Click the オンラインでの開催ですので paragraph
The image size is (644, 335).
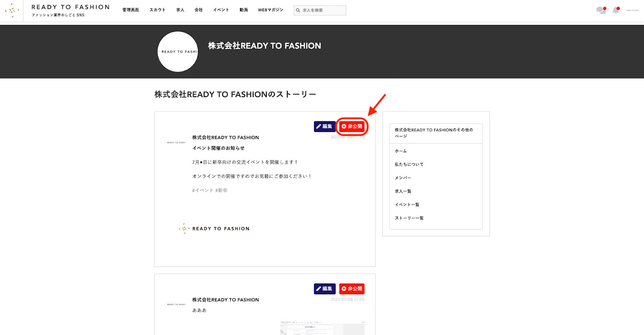pos(252,176)
